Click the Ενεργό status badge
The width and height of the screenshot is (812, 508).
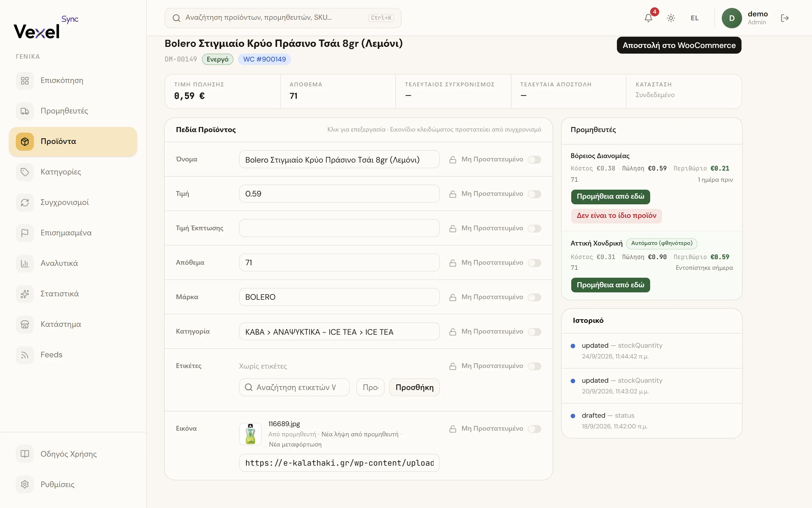(x=217, y=60)
